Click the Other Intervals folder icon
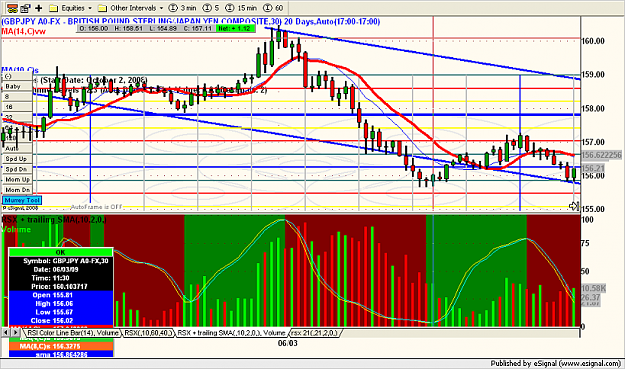 pyautogui.click(x=102, y=8)
